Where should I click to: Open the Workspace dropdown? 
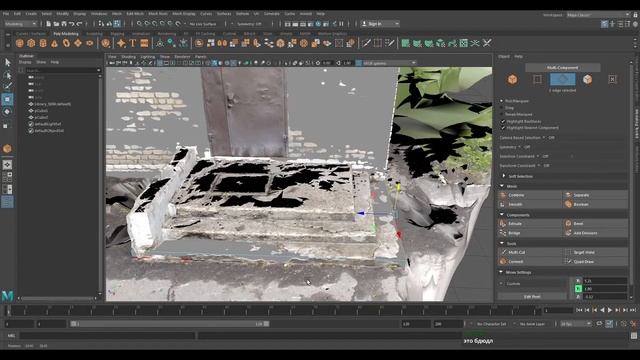(598, 15)
